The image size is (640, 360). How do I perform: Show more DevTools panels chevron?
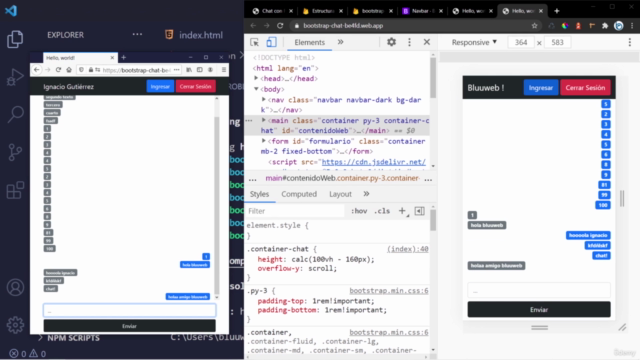(340, 42)
